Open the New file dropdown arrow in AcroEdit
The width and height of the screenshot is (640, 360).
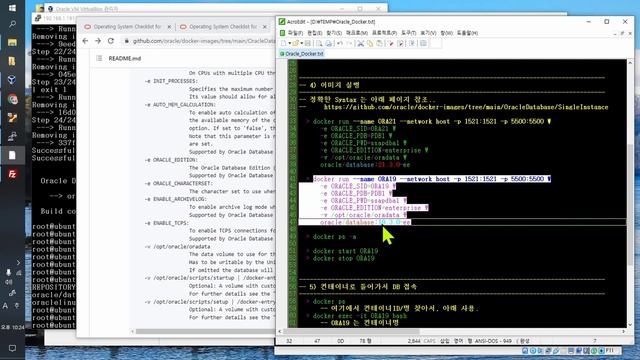point(290,43)
